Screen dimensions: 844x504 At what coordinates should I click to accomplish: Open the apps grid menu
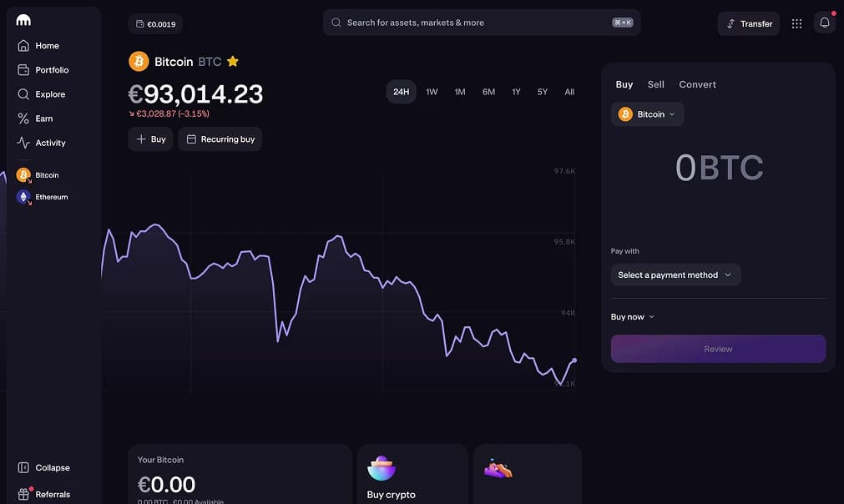(x=796, y=23)
